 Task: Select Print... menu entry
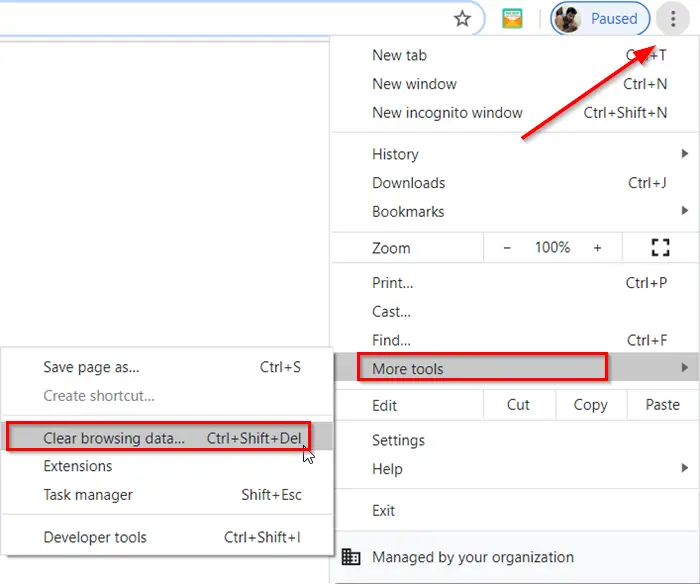tap(516, 283)
